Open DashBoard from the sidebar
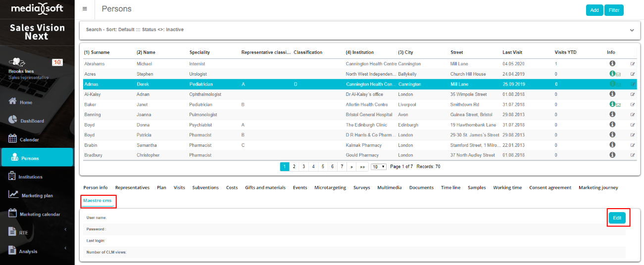Image resolution: width=644 pixels, height=265 pixels. pos(32,121)
